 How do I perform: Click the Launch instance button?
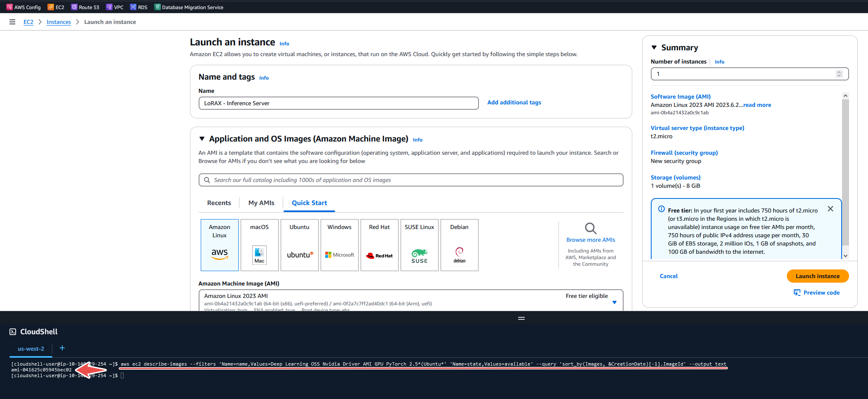coord(818,276)
